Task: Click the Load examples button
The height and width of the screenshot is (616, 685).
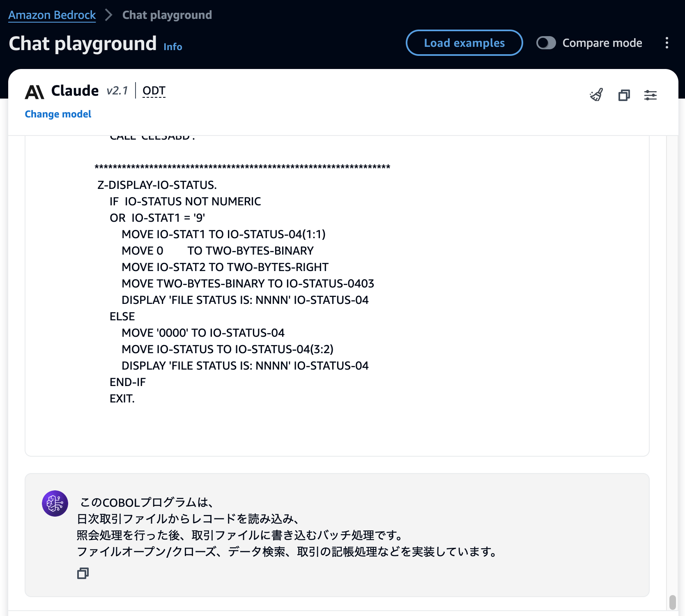Action: (x=464, y=43)
